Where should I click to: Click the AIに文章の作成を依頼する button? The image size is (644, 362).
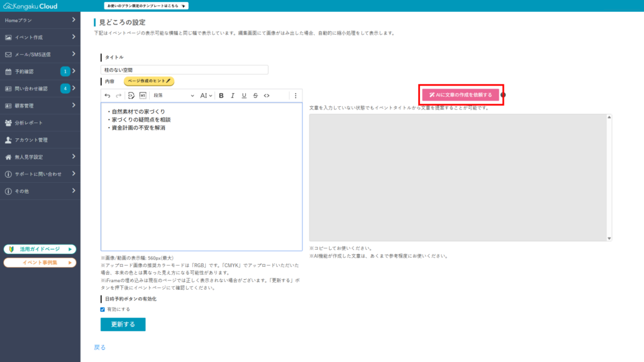tap(460, 95)
